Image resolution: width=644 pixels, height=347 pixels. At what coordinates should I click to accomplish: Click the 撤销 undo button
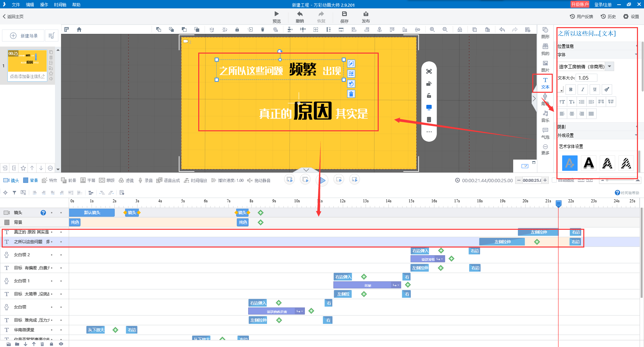pyautogui.click(x=300, y=17)
